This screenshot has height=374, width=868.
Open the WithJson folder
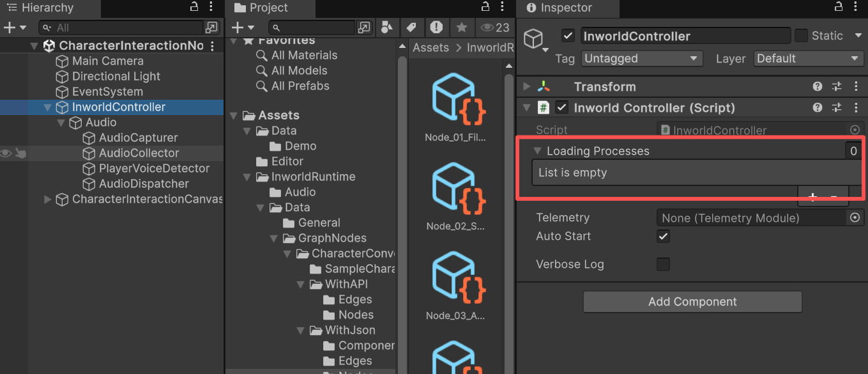(350, 331)
